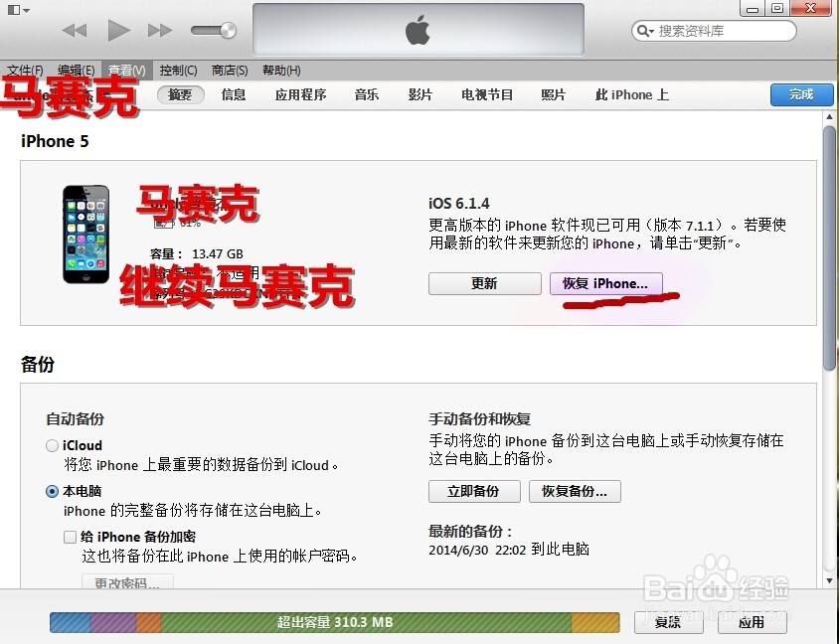Open the 编辑(E) menu

[x=76, y=71]
